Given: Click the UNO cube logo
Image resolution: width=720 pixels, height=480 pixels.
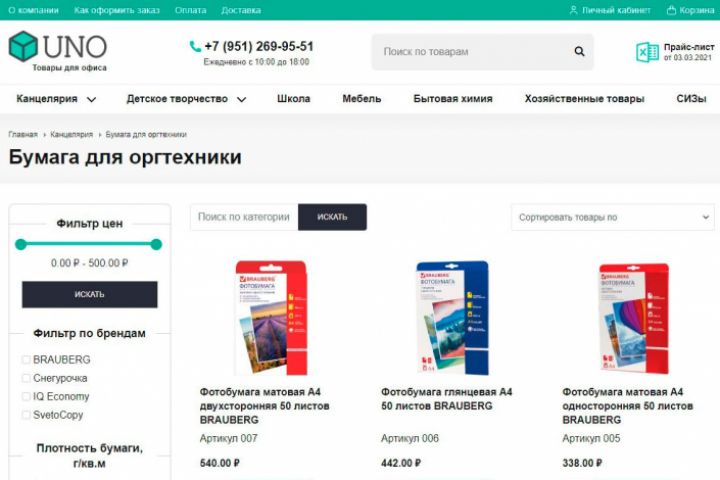Looking at the screenshot, I should pos(23,46).
